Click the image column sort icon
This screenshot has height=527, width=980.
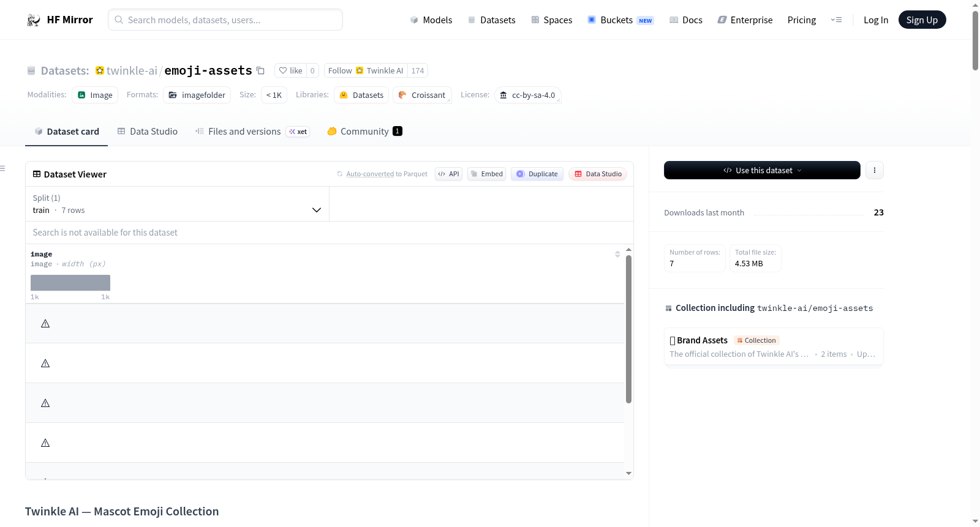(x=617, y=254)
